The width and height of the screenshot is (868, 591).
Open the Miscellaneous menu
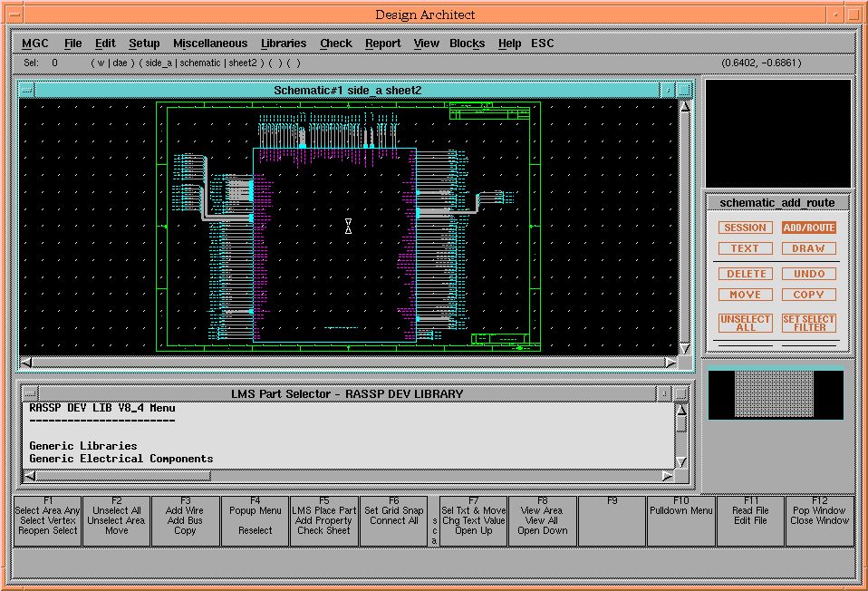pyautogui.click(x=210, y=44)
